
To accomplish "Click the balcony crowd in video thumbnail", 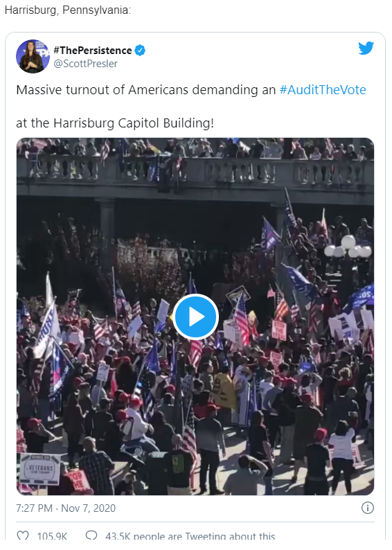I will 195,149.
